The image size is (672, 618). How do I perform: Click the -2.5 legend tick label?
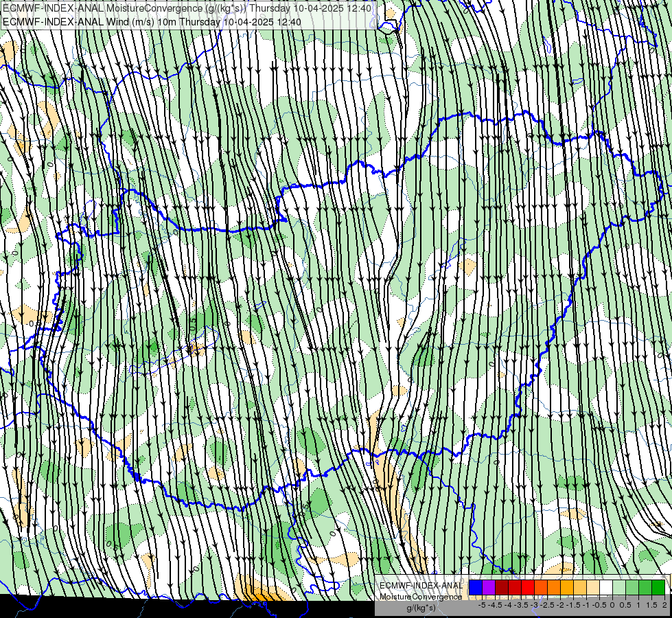coord(547,605)
